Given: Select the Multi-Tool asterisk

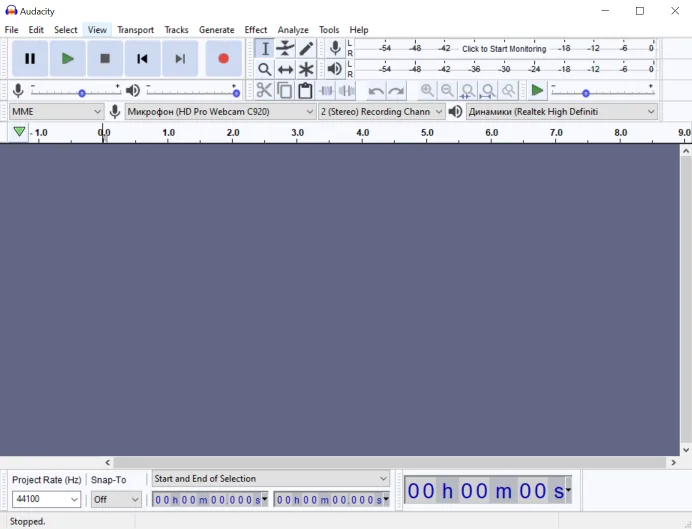Looking at the screenshot, I should point(306,69).
